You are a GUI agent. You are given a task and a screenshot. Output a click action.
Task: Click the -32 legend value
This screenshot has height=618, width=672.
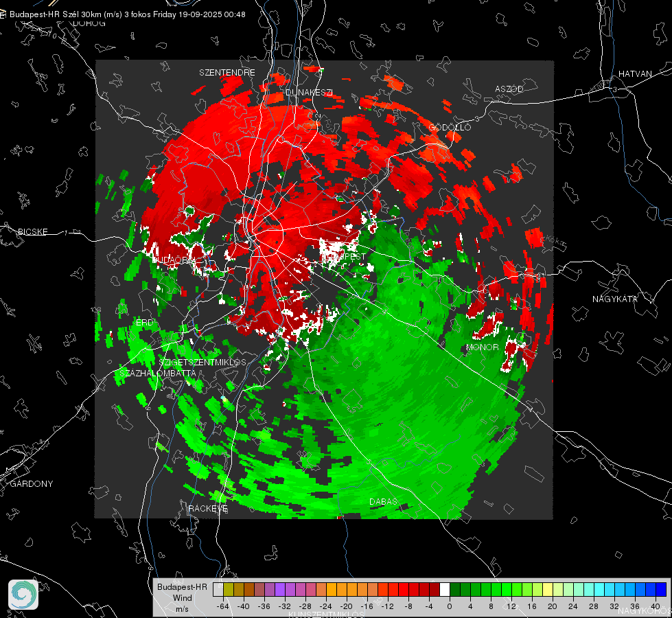point(285,606)
